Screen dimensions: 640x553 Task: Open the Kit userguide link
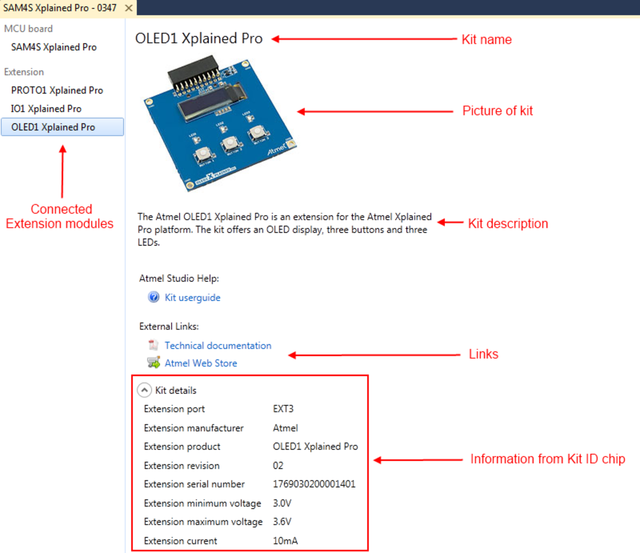pyautogui.click(x=192, y=298)
